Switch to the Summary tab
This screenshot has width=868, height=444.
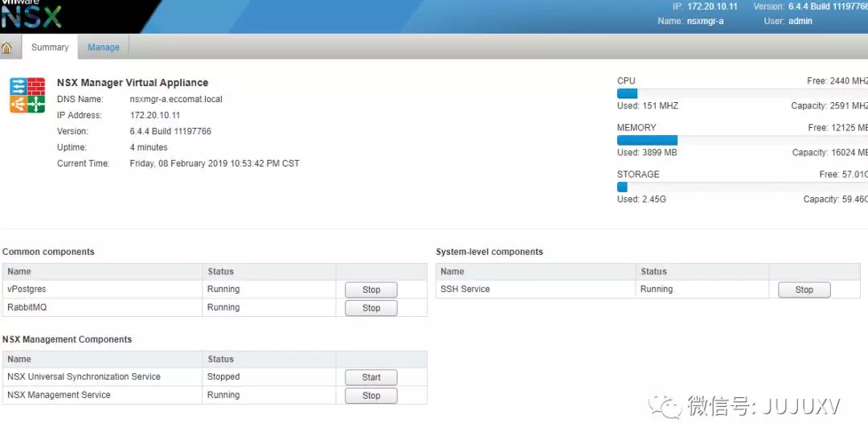coord(50,47)
